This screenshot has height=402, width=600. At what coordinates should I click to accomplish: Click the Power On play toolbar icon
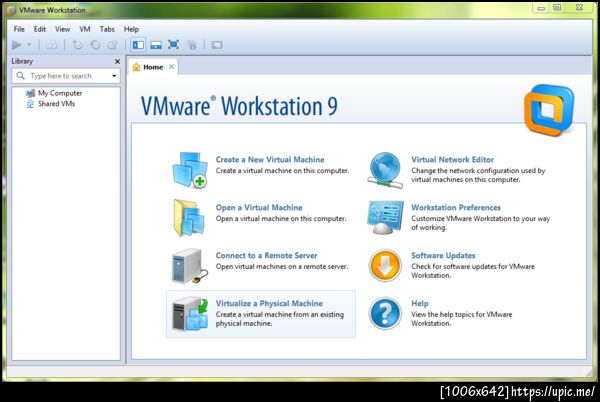point(16,45)
